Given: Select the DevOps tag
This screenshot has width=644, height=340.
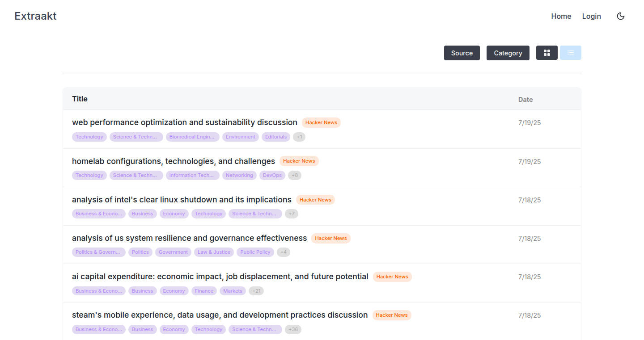Looking at the screenshot, I should point(272,175).
